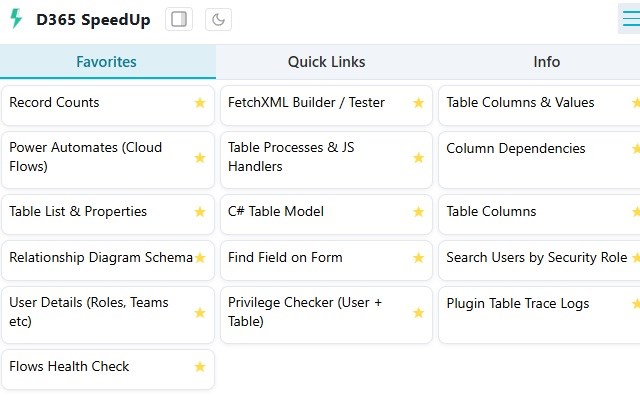Open the Info tab

tap(547, 62)
